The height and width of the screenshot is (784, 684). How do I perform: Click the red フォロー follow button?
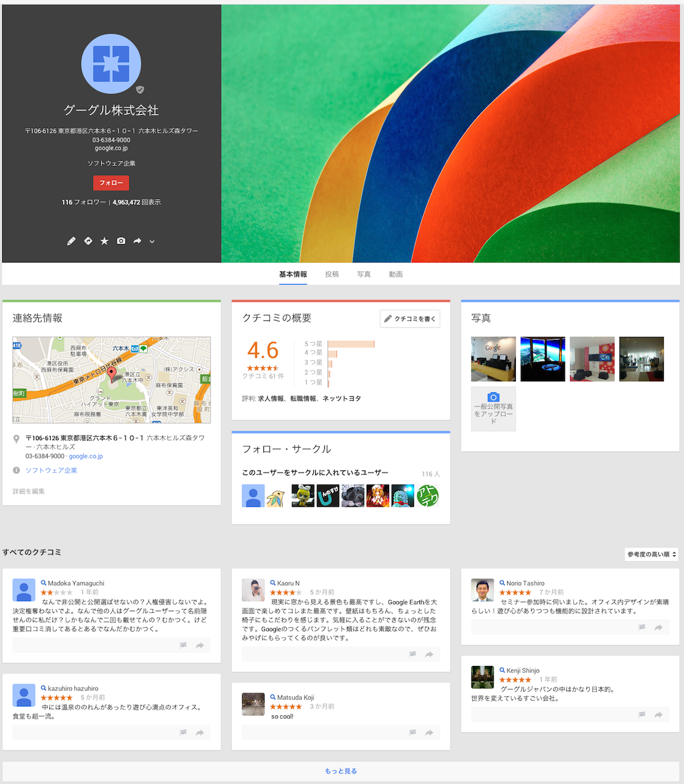111,182
